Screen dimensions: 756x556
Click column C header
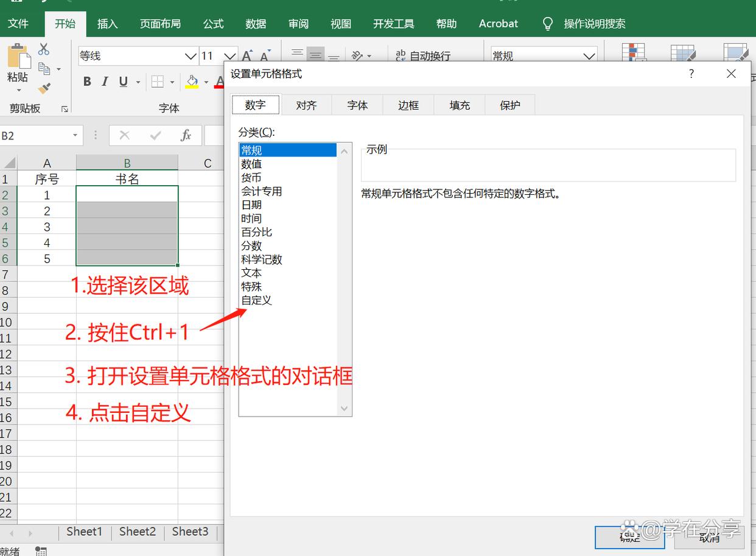tap(208, 163)
